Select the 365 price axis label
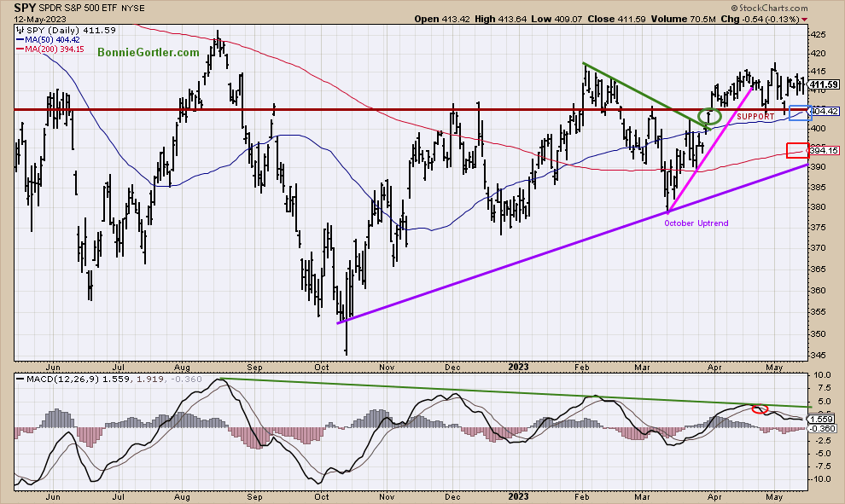 [x=818, y=269]
